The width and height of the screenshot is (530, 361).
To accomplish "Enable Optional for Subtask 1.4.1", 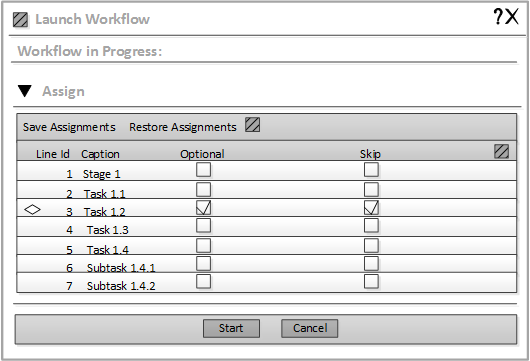I will click(203, 263).
